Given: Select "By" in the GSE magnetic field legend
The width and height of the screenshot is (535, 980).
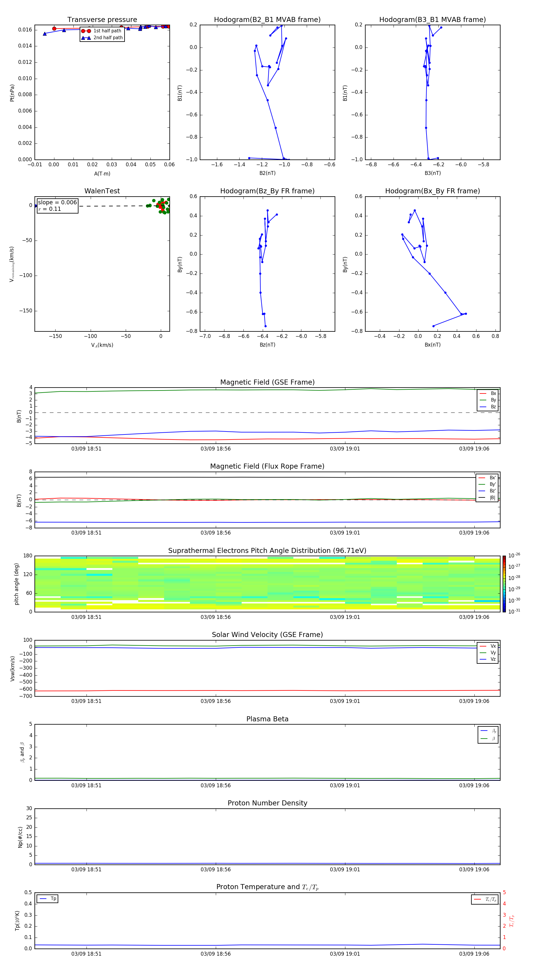Looking at the screenshot, I should [x=488, y=400].
